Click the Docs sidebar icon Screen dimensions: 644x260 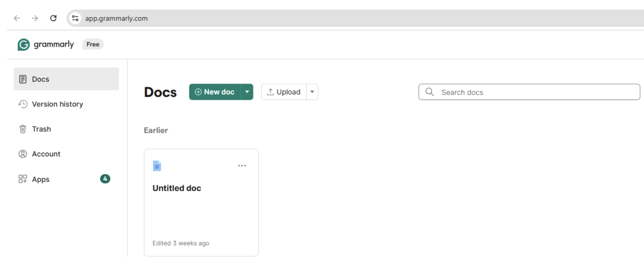(x=23, y=79)
